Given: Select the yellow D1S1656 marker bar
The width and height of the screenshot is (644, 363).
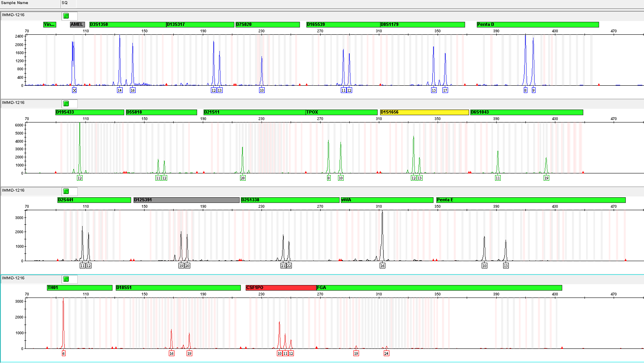Looking at the screenshot, I should click(424, 112).
